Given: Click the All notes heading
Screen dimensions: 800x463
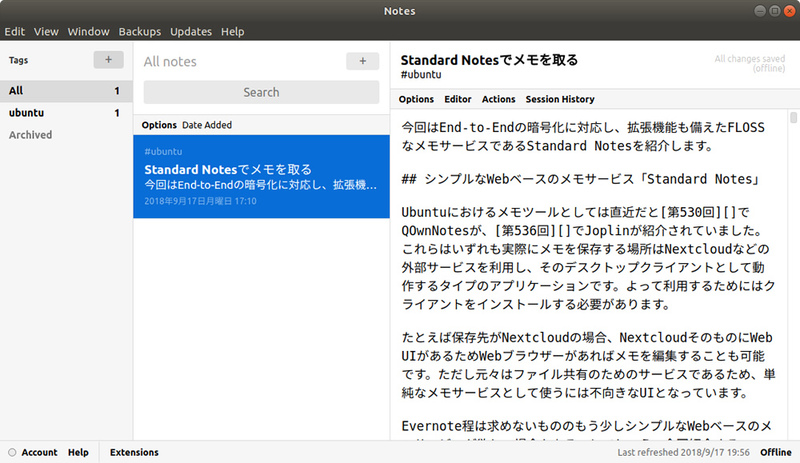Looking at the screenshot, I should (x=170, y=62).
